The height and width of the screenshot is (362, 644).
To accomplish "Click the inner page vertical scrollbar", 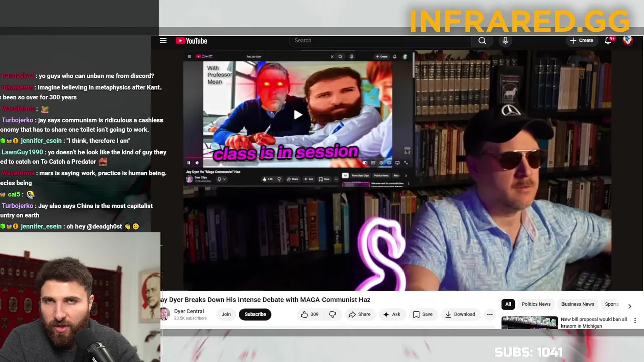I will click(x=413, y=65).
